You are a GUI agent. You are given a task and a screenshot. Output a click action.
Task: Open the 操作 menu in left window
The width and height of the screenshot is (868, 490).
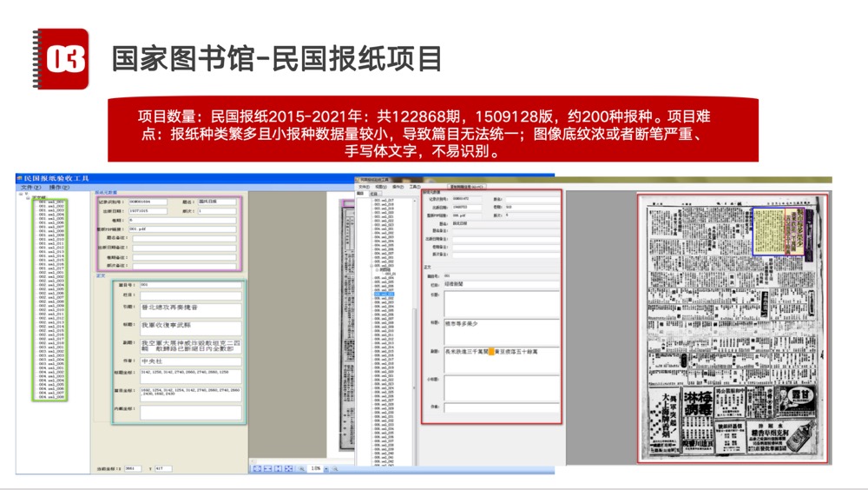(x=58, y=187)
